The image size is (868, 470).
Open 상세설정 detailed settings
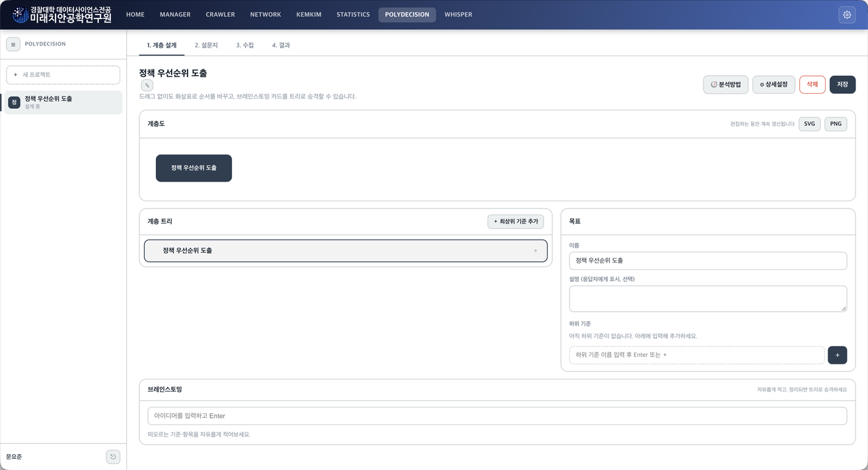coord(774,84)
